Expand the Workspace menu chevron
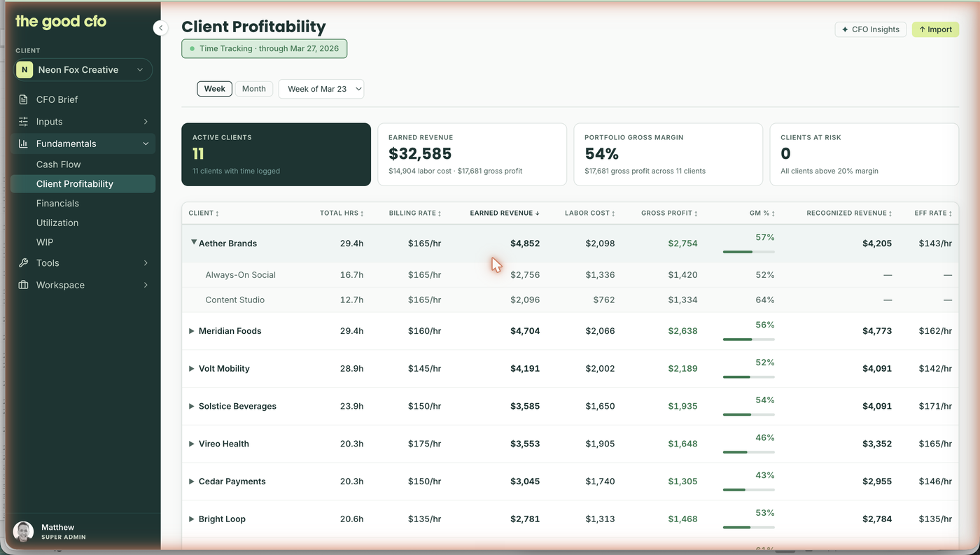Image resolution: width=980 pixels, height=555 pixels. pyautogui.click(x=146, y=285)
